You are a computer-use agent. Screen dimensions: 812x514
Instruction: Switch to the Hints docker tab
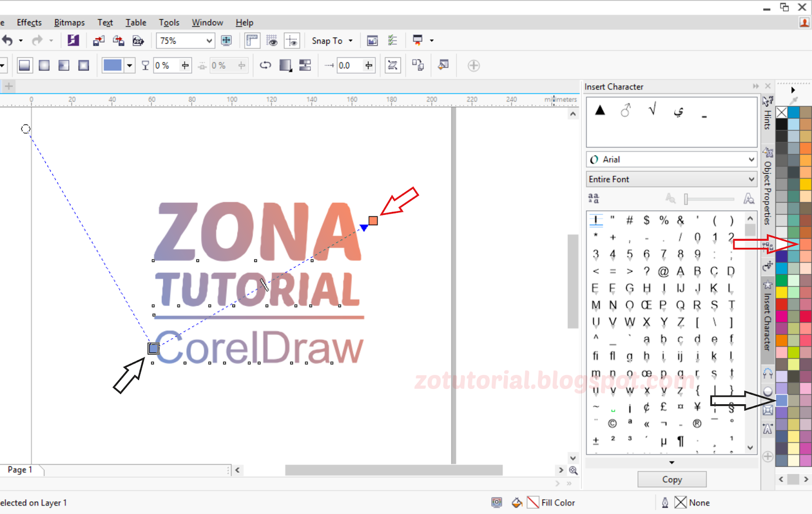tap(768, 113)
